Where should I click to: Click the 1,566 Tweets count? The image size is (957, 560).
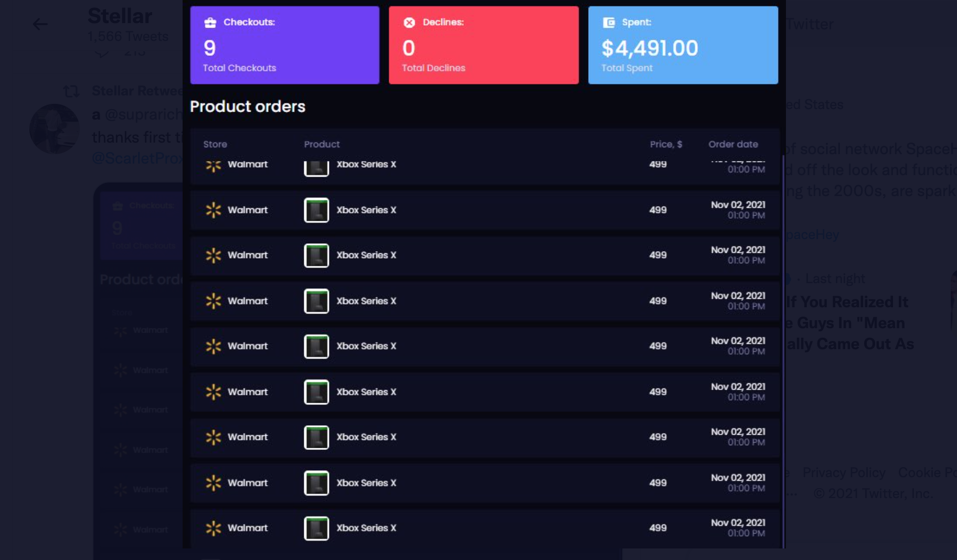tap(128, 36)
